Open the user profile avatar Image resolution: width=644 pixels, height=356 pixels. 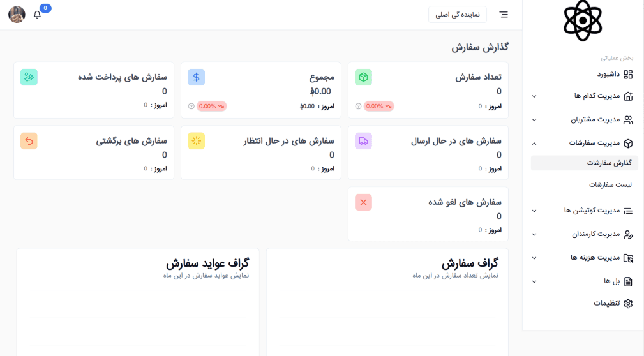point(17,14)
